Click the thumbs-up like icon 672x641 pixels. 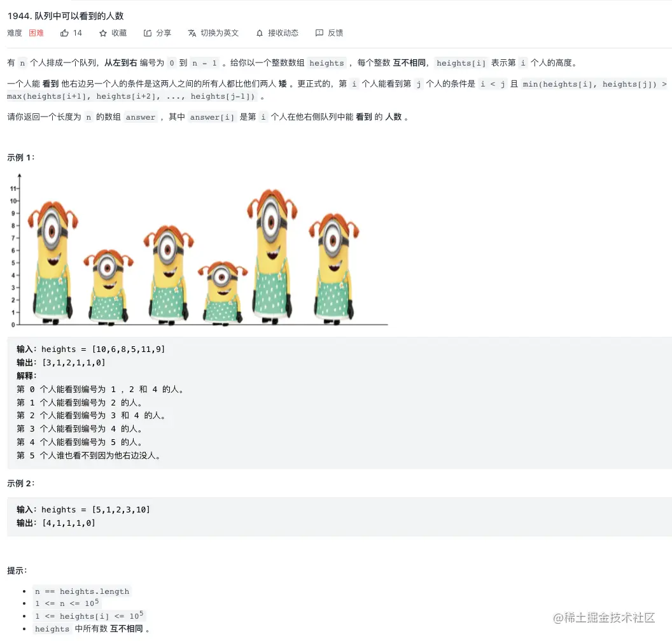tap(64, 33)
